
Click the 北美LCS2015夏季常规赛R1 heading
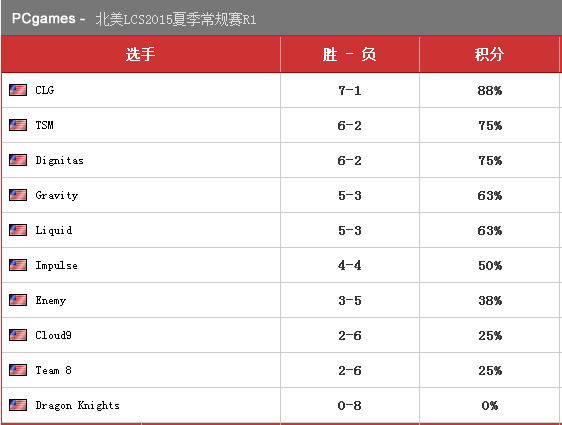coord(176,19)
